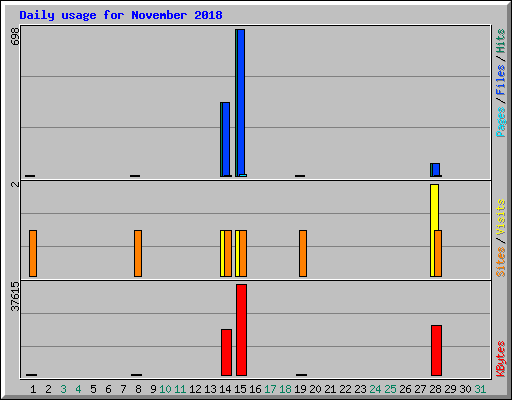This screenshot has width=512, height=400.
Task: Click day label 14 on the axis
Action: point(225,389)
